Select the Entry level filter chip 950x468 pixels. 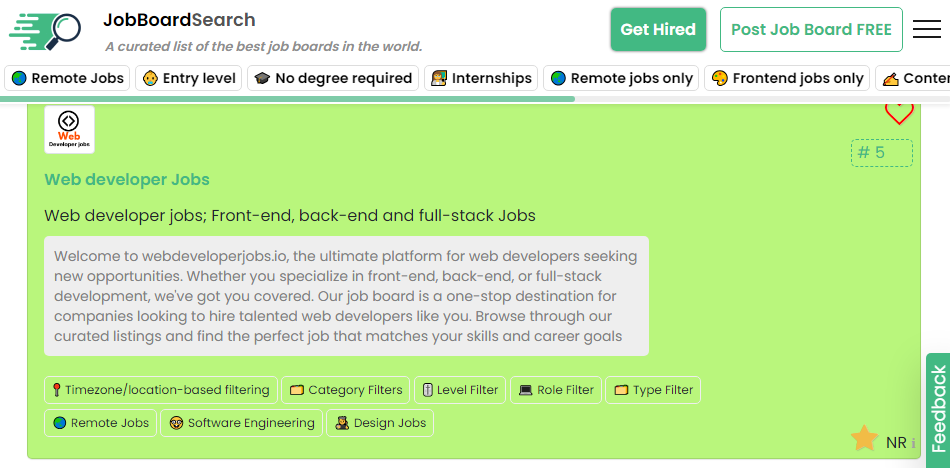click(x=189, y=78)
